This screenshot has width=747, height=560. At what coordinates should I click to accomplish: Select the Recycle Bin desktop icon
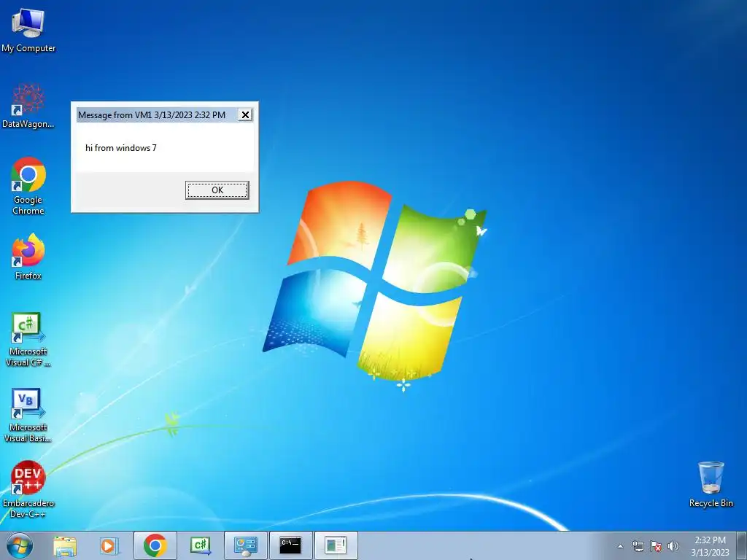(711, 484)
